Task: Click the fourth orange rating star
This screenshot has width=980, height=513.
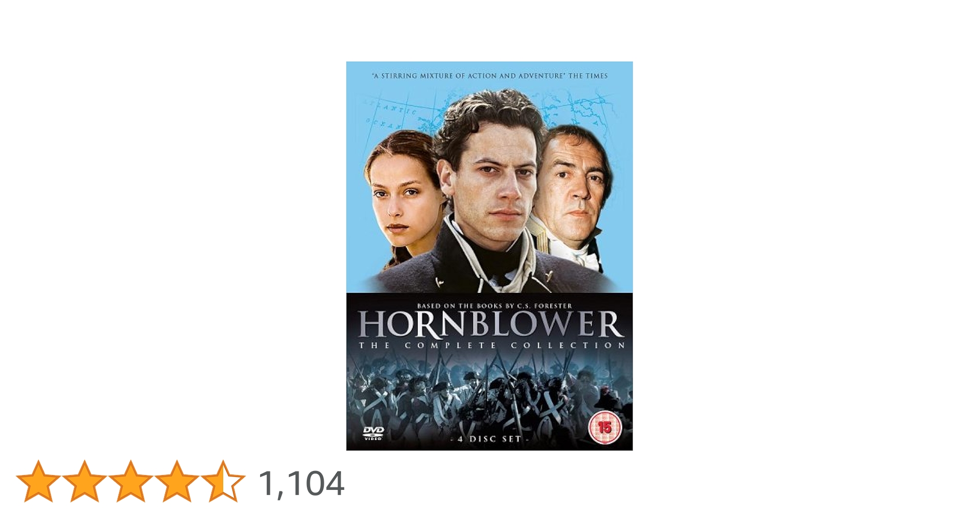Action: (177, 481)
